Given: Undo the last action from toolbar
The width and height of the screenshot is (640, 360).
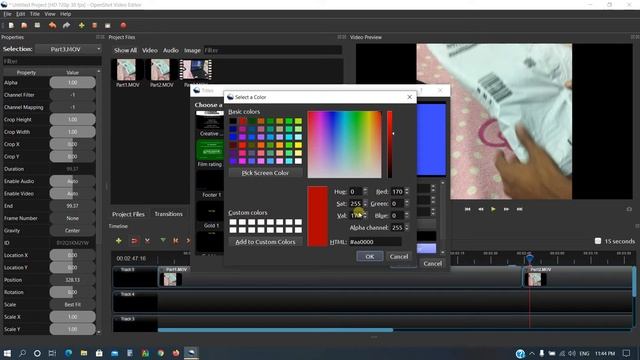Looking at the screenshot, I should pos(52,25).
